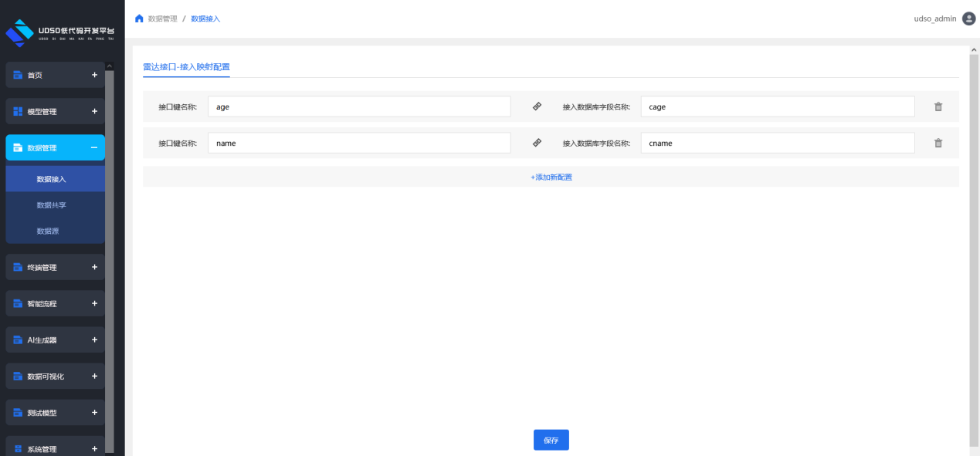Viewport: 980px width, 456px height.
Task: Click the home icon in the breadcrumb
Action: tap(139, 19)
